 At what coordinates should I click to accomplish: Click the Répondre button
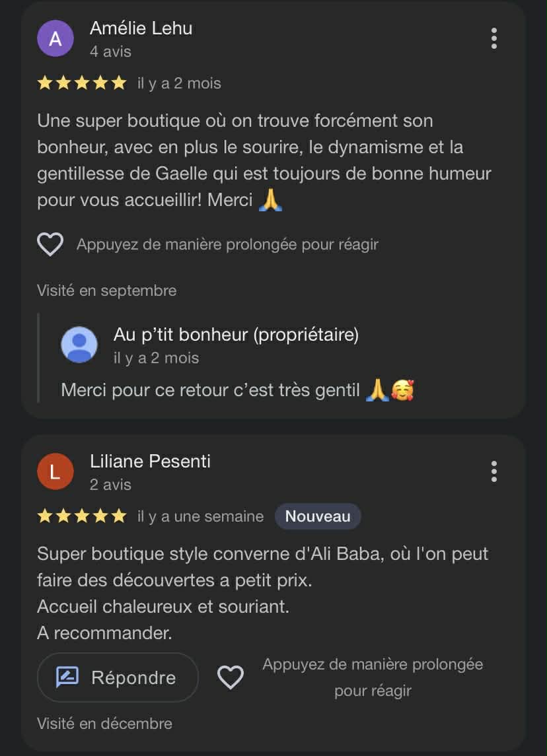click(x=118, y=677)
